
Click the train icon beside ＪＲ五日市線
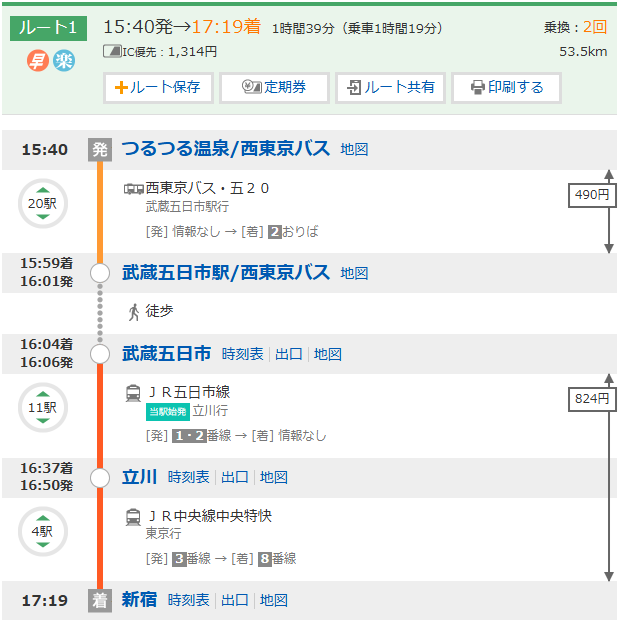pos(133,393)
